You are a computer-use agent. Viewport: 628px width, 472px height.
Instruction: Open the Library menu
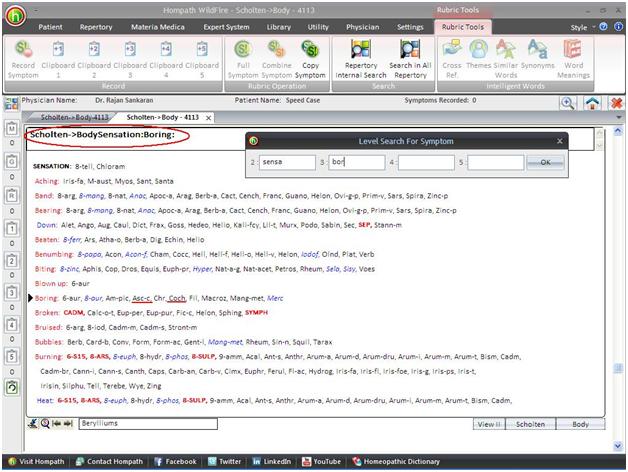coord(279,27)
